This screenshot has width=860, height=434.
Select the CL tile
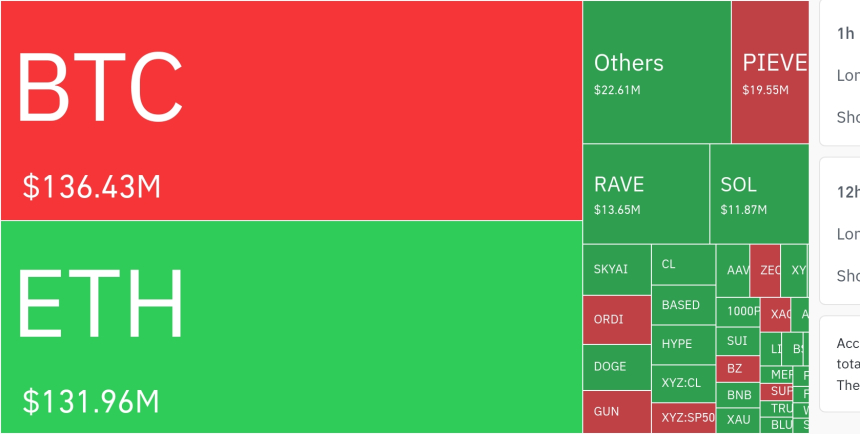click(x=683, y=265)
